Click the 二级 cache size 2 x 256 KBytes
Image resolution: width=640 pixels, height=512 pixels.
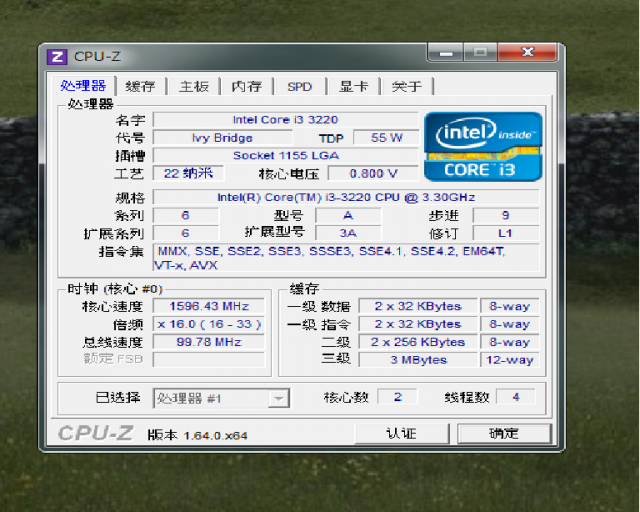[418, 342]
